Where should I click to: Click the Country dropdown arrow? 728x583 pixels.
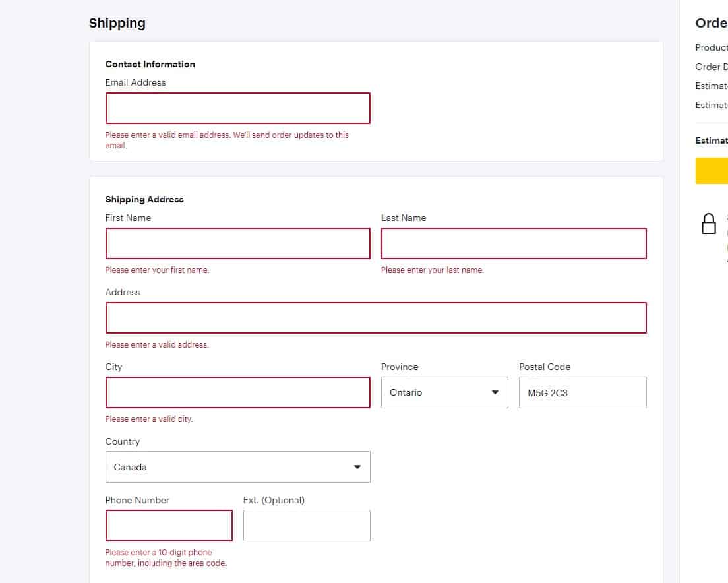(x=357, y=467)
